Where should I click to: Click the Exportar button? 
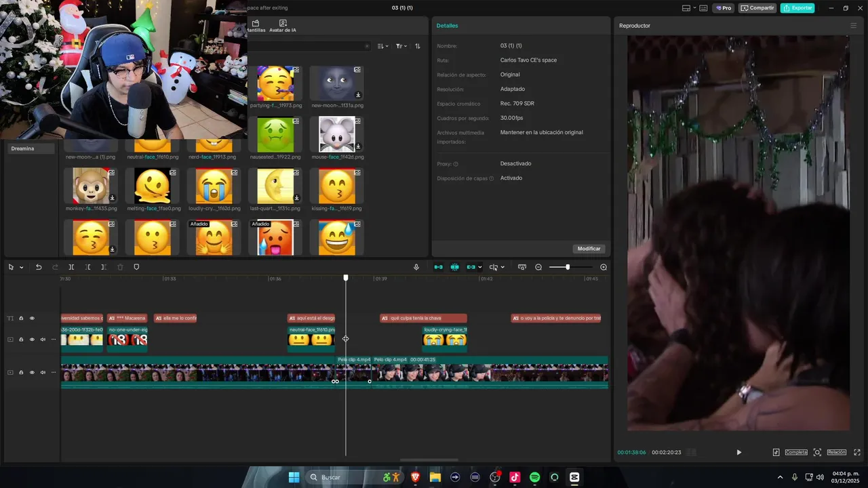click(x=797, y=8)
